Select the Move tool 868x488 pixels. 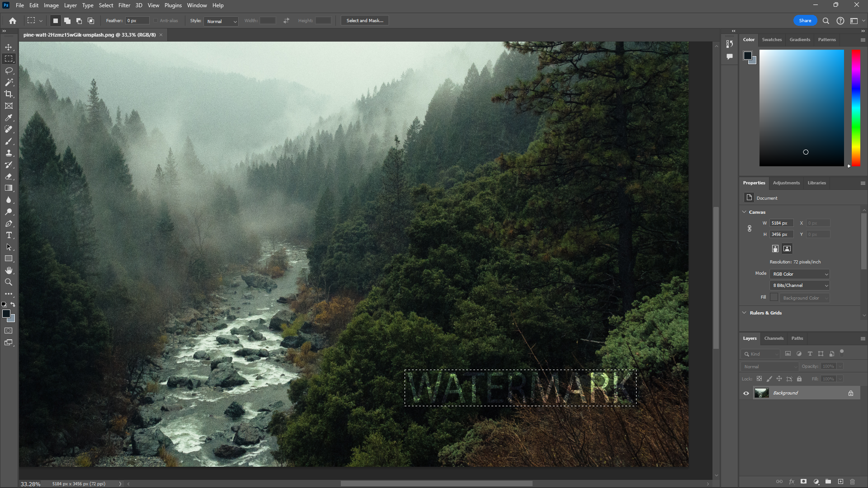pos(9,47)
